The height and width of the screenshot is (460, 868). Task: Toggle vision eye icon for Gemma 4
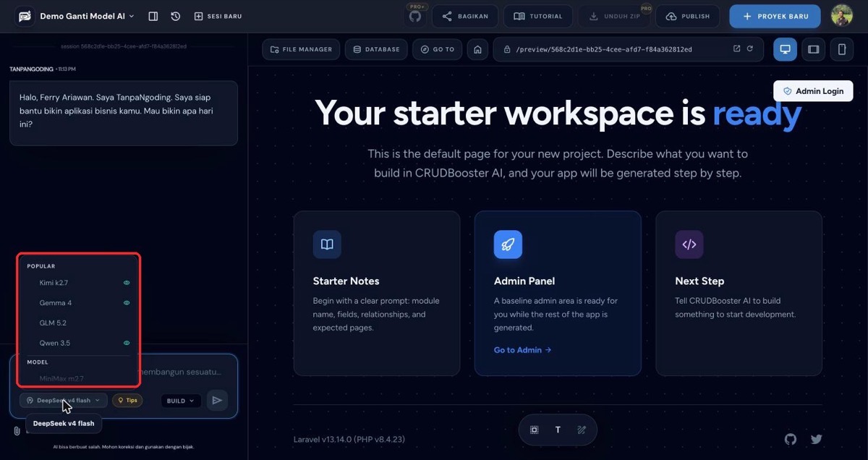(x=127, y=303)
